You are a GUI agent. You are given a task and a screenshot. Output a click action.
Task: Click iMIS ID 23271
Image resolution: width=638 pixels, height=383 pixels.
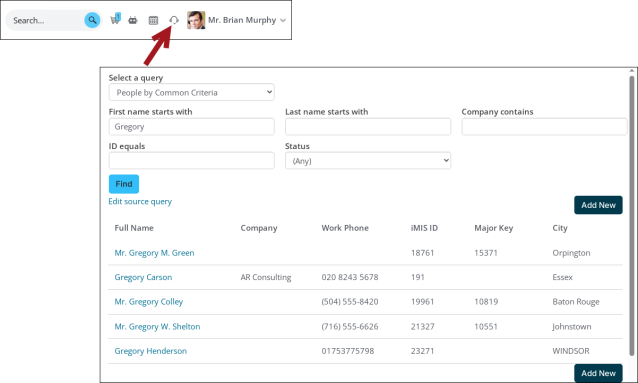click(x=422, y=351)
